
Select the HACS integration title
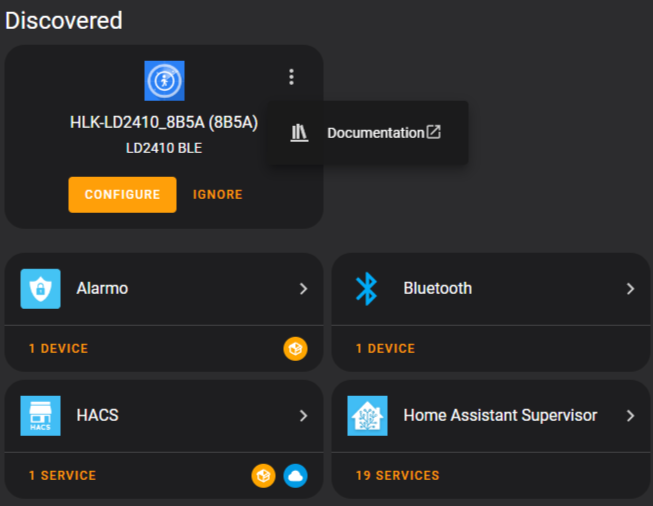click(x=97, y=415)
